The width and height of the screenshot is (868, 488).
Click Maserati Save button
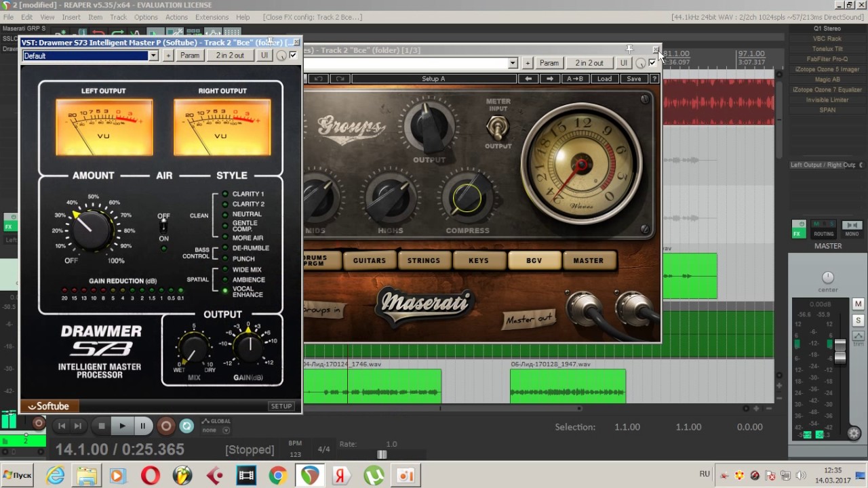633,79
